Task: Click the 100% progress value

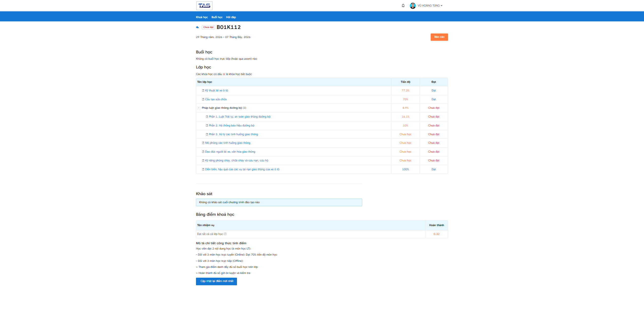Action: [x=405, y=169]
